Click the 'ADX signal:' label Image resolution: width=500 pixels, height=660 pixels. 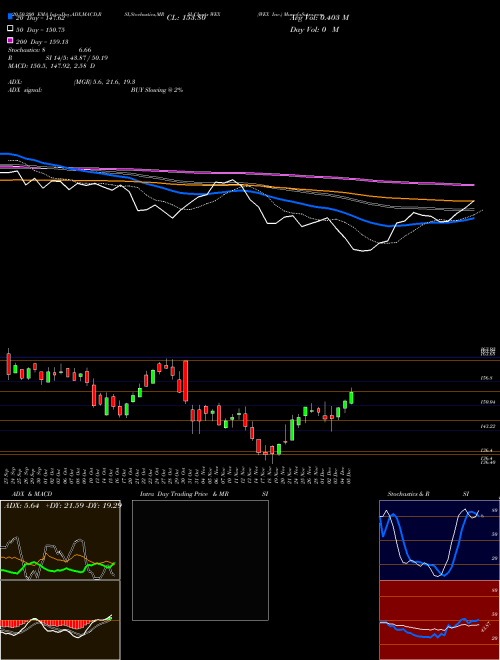25,90
